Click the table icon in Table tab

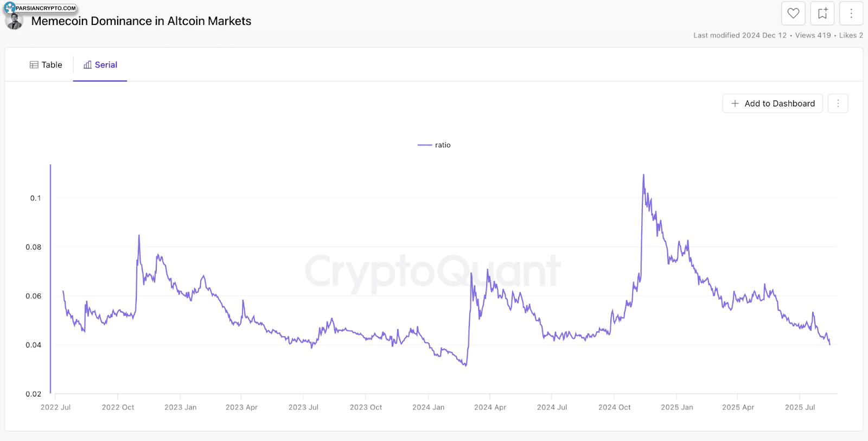tap(34, 65)
